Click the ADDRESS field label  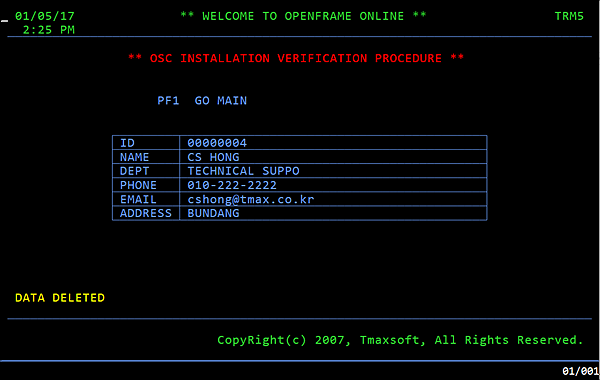click(x=146, y=213)
